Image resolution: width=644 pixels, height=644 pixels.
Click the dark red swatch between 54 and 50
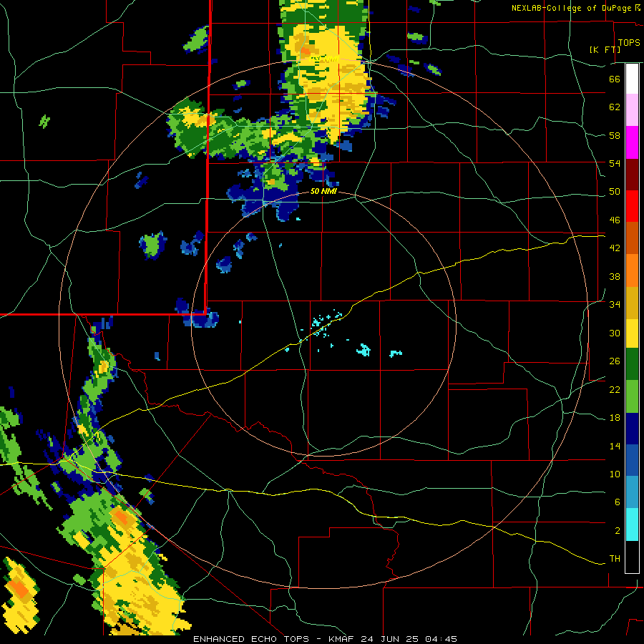632,175
